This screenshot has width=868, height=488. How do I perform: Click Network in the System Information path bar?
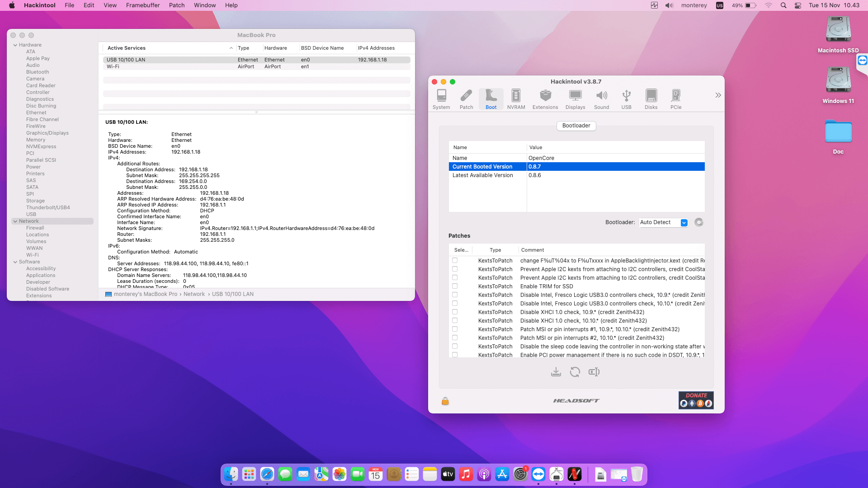click(x=194, y=294)
